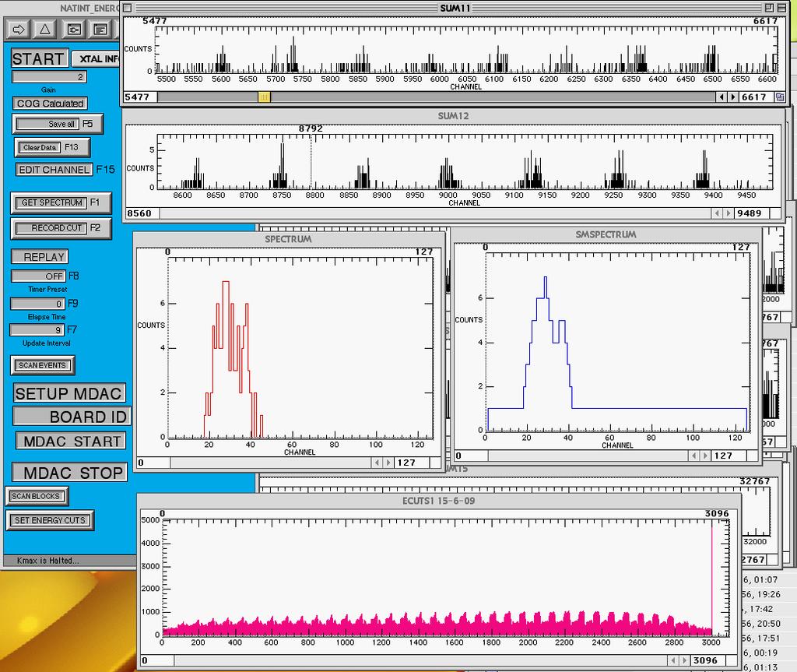Click the RECORD CUT button

(61, 228)
